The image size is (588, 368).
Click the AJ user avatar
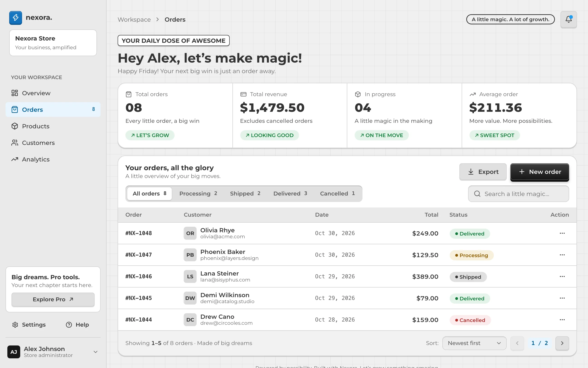[x=14, y=352]
